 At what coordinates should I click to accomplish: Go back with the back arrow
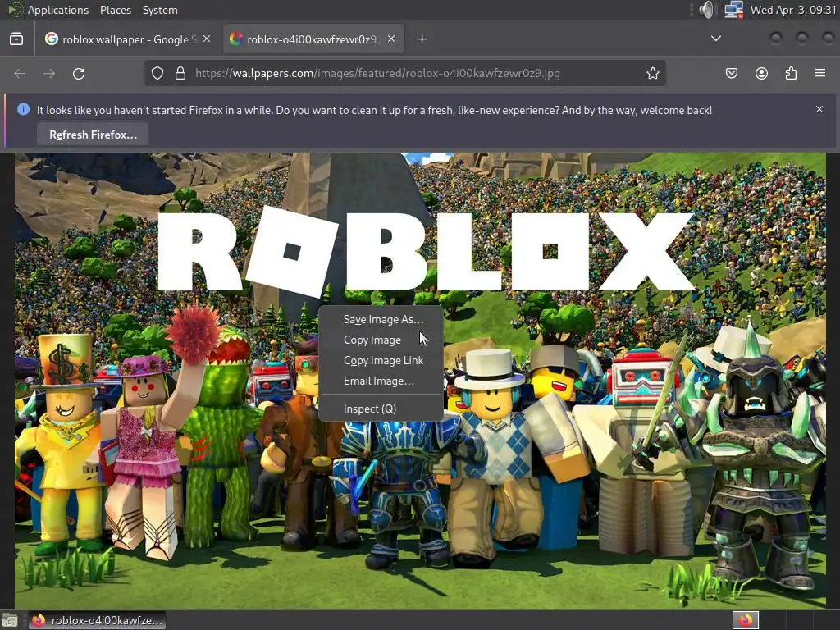pos(20,73)
